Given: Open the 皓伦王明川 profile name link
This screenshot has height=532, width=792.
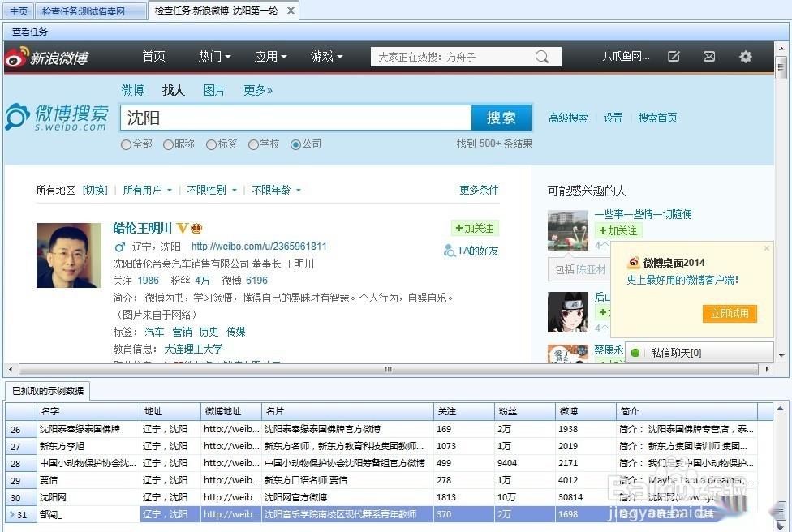Looking at the screenshot, I should coord(143,228).
